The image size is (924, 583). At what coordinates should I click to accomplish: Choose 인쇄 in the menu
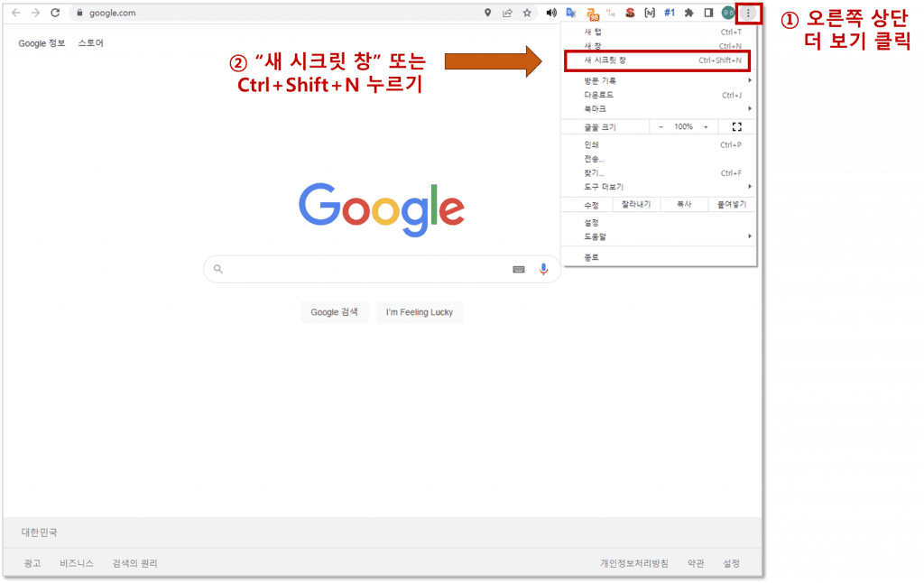click(x=659, y=145)
